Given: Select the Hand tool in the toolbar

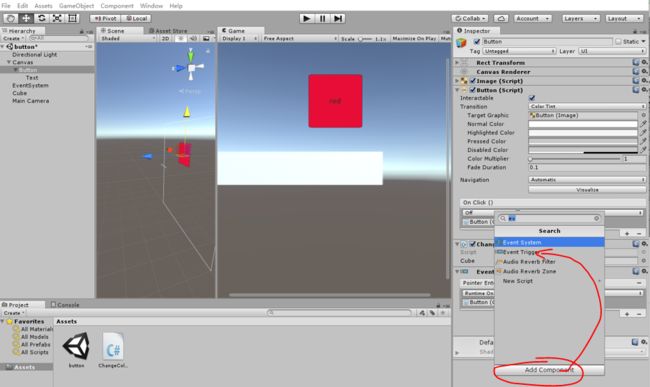Looking at the screenshot, I should pos(10,18).
